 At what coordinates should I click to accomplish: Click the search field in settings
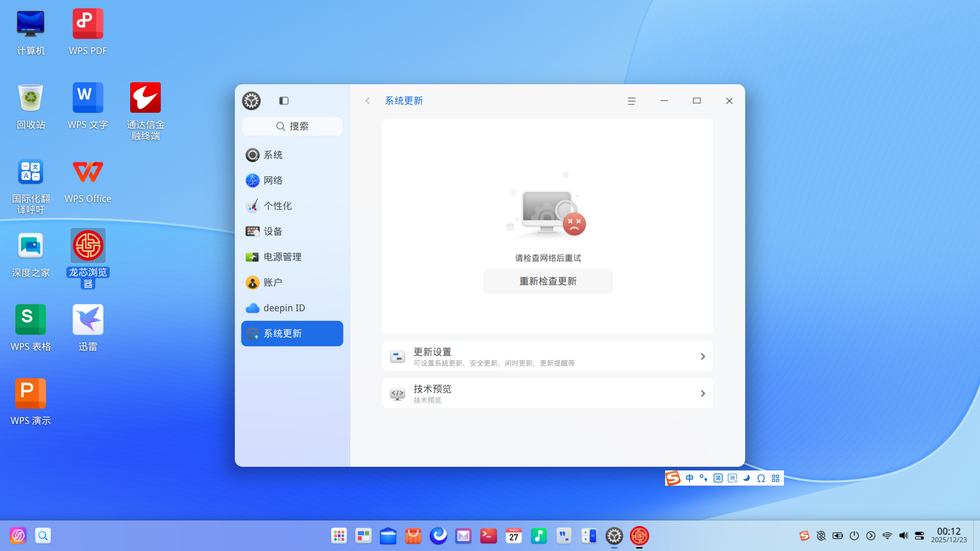tap(292, 126)
